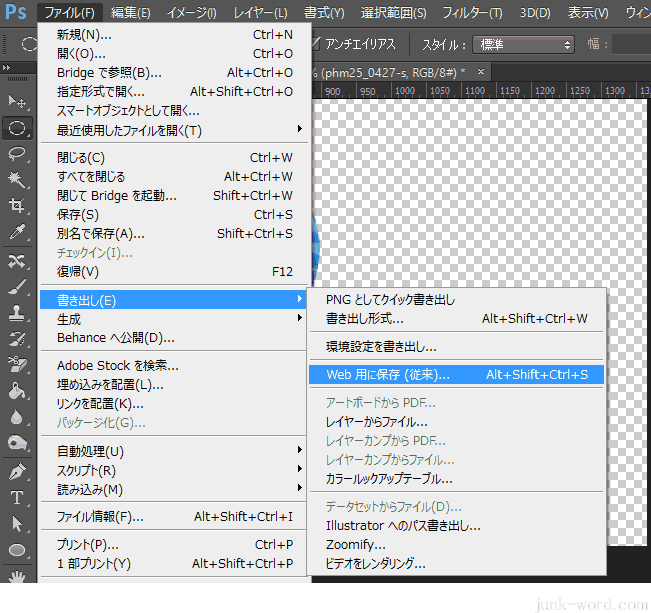
Task: Select the Type tool
Action: coord(17,498)
